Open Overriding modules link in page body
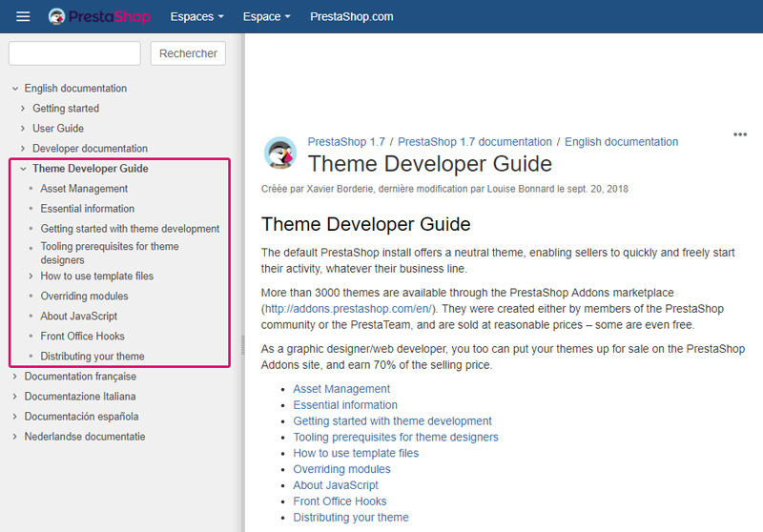The width and height of the screenshot is (763, 532). tap(341, 469)
